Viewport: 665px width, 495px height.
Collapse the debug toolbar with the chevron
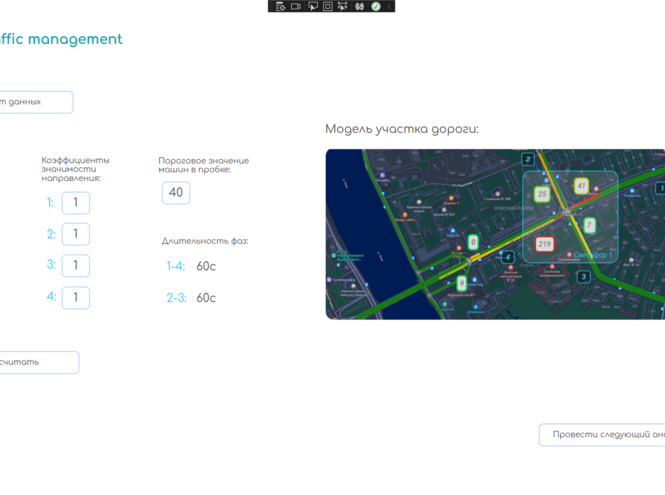coord(389,6)
